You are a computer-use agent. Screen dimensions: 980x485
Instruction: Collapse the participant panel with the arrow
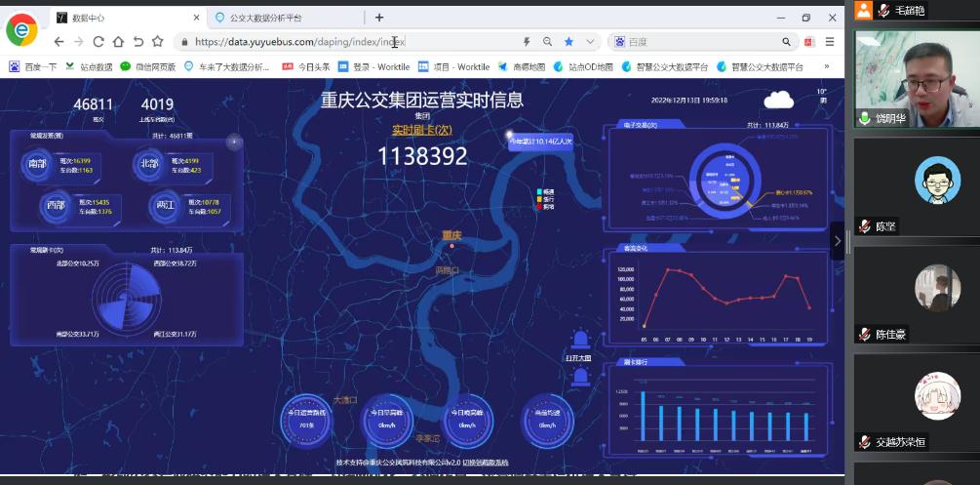(x=837, y=240)
